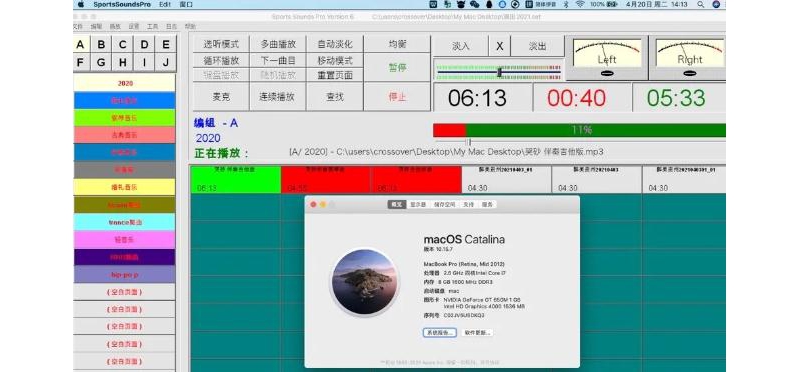Select bank letter E
The width and height of the screenshot is (800, 372).
point(166,44)
